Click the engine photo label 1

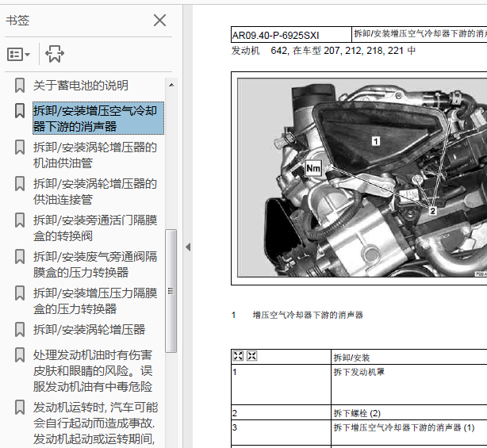[376, 141]
